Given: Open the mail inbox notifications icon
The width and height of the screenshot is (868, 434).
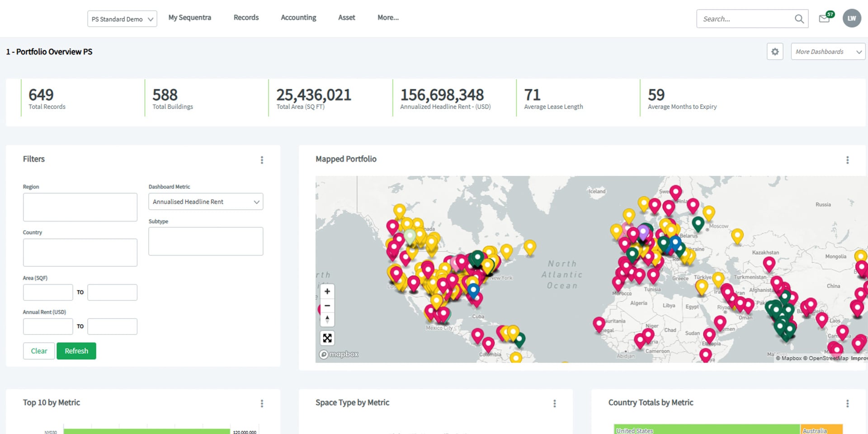Looking at the screenshot, I should [825, 19].
